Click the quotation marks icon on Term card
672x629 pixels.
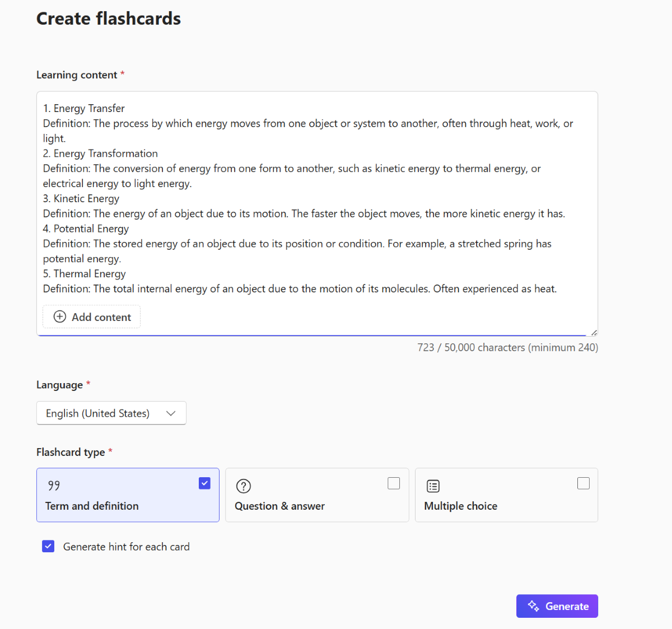pyautogui.click(x=54, y=486)
